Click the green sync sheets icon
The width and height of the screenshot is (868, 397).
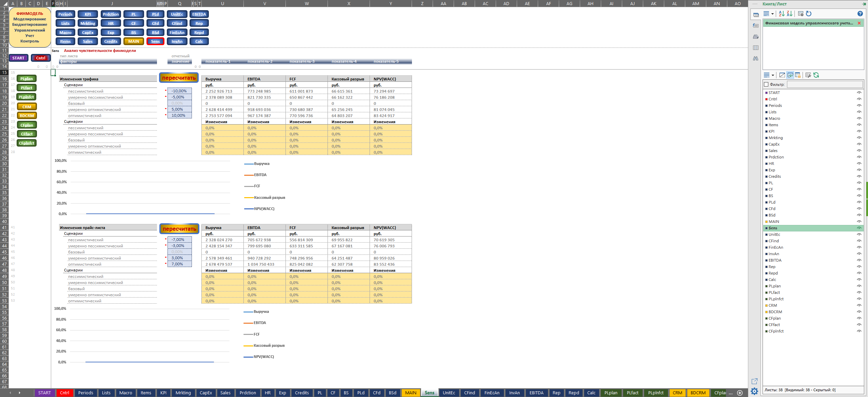pyautogui.click(x=816, y=75)
